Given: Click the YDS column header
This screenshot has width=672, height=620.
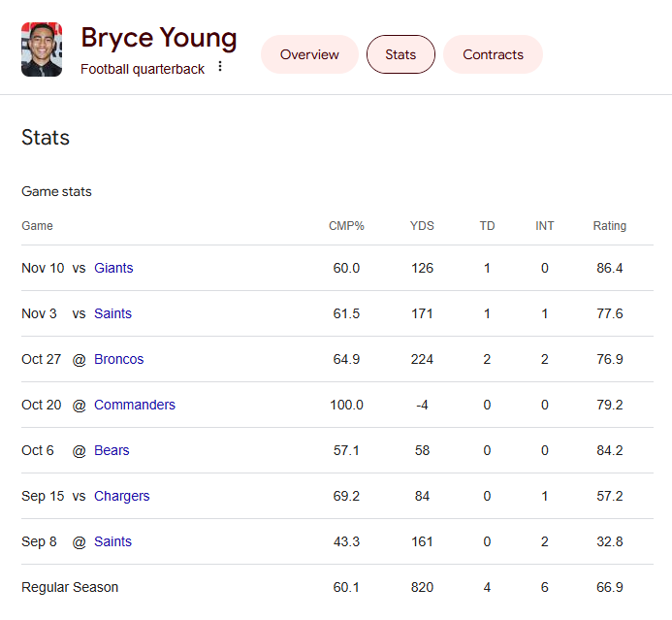Looking at the screenshot, I should click(x=422, y=226).
